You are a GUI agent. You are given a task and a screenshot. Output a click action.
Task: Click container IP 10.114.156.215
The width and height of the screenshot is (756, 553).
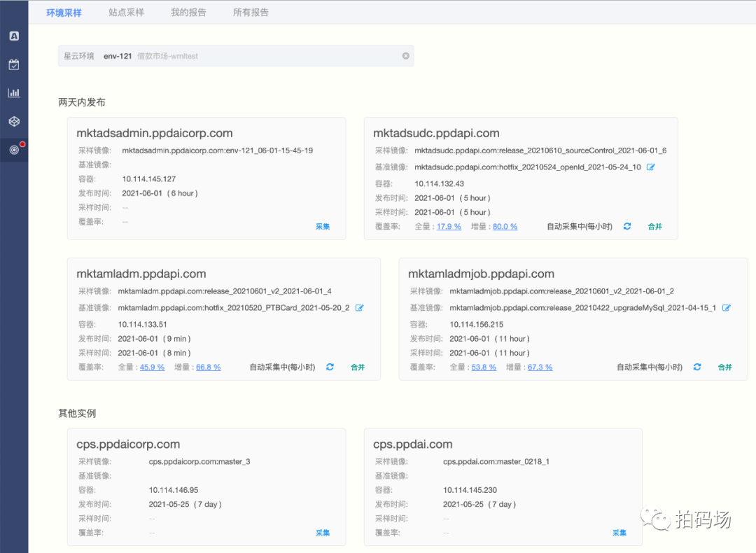477,325
